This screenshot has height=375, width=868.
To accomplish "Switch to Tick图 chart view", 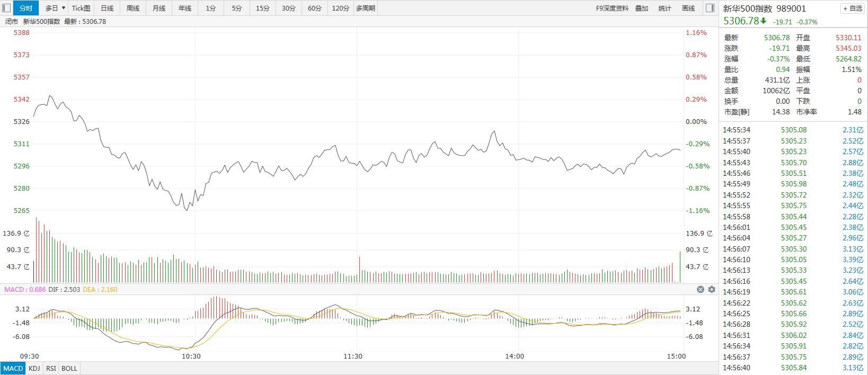I will pos(81,8).
